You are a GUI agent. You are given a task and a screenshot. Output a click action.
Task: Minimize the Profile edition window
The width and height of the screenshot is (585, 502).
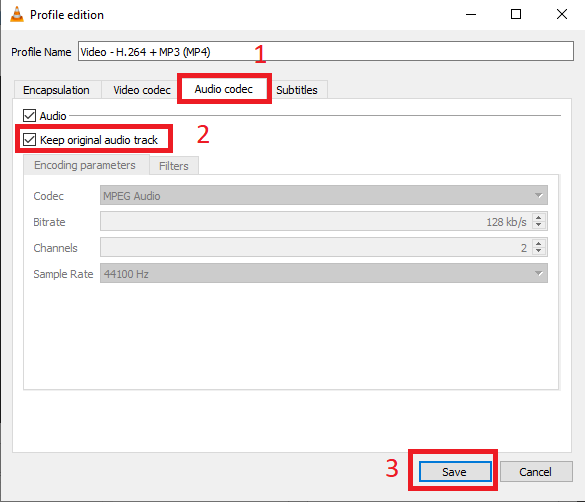(471, 15)
